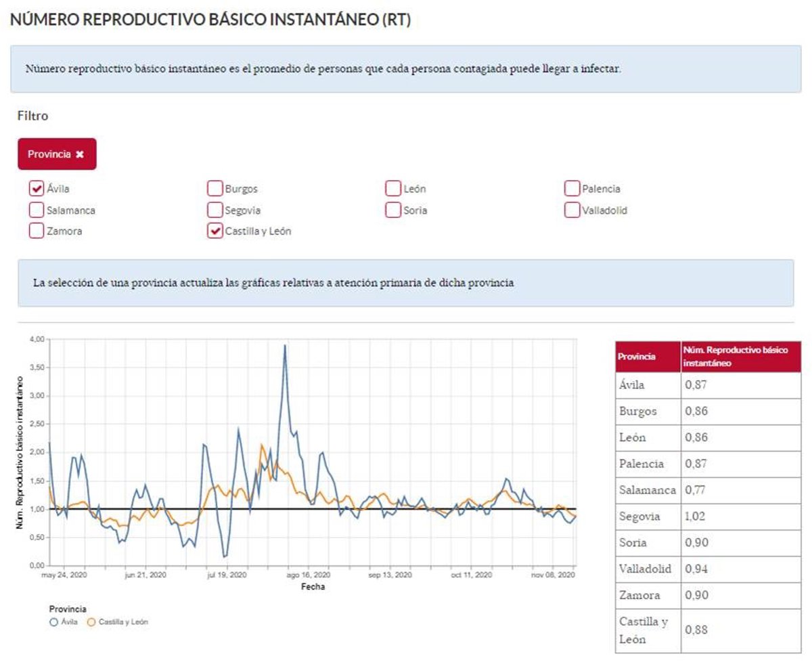The width and height of the screenshot is (812, 662).
Task: Tick the León checkbox
Action: click(x=392, y=188)
